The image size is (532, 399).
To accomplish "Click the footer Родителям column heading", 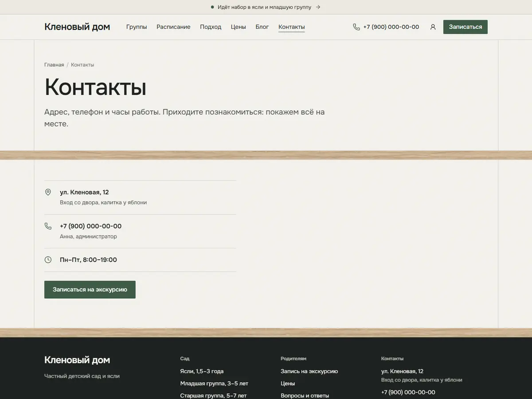I will coord(293,359).
